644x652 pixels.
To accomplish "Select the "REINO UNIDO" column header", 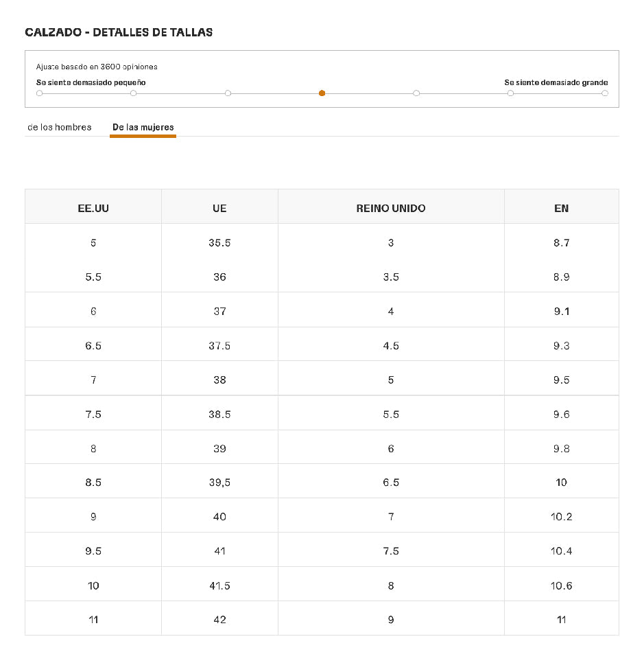I will (x=391, y=208).
